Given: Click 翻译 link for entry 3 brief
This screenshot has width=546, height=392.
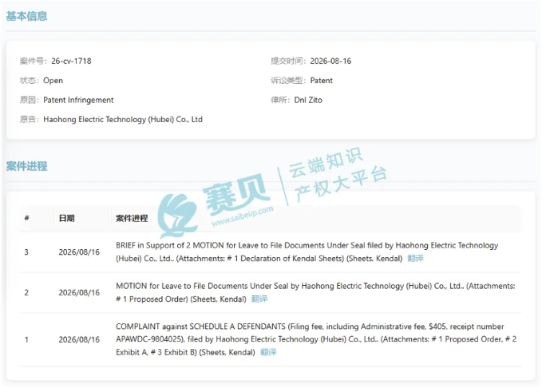Looking at the screenshot, I should click(x=415, y=259).
